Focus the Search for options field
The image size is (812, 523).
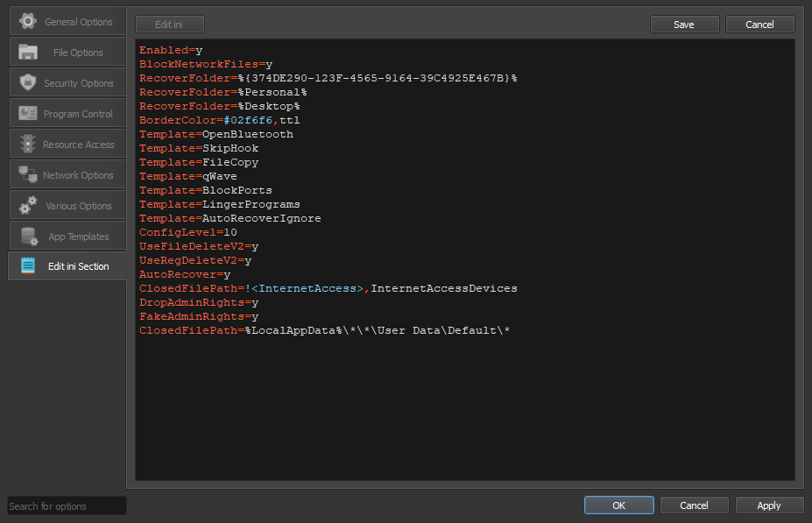point(67,505)
